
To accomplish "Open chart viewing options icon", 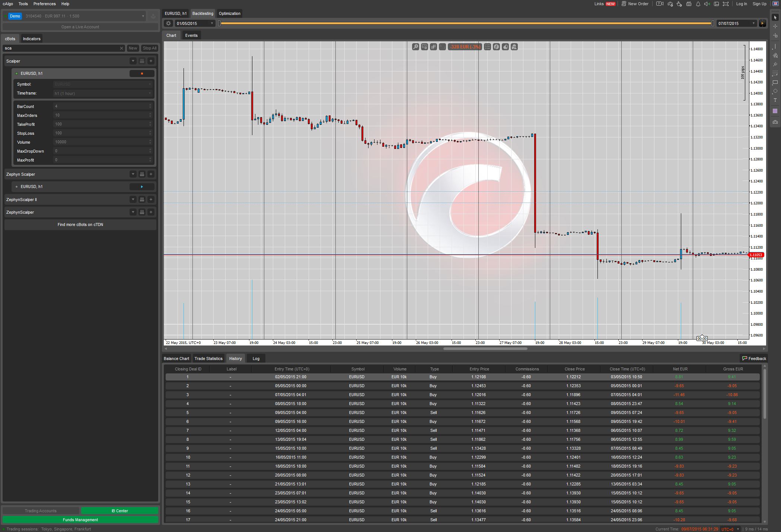I will pos(424,47).
